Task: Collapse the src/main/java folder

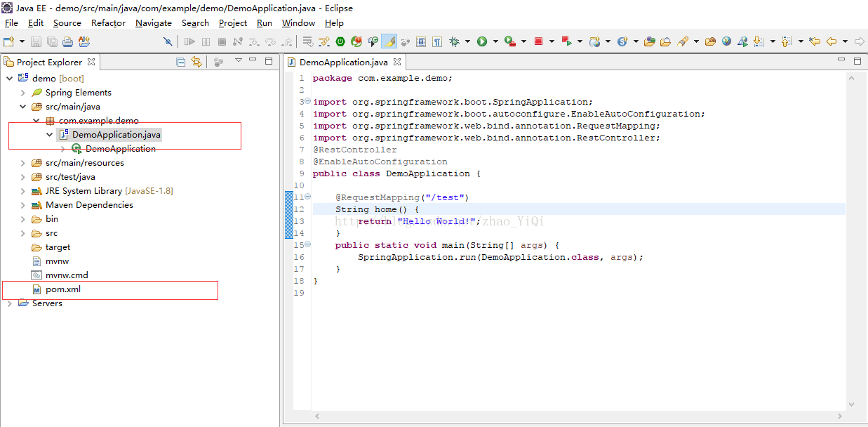Action: [x=22, y=107]
